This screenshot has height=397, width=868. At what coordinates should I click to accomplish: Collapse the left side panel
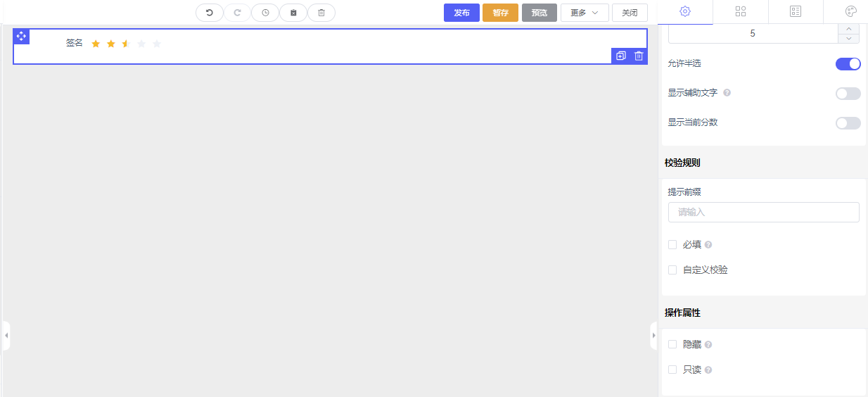click(6, 336)
